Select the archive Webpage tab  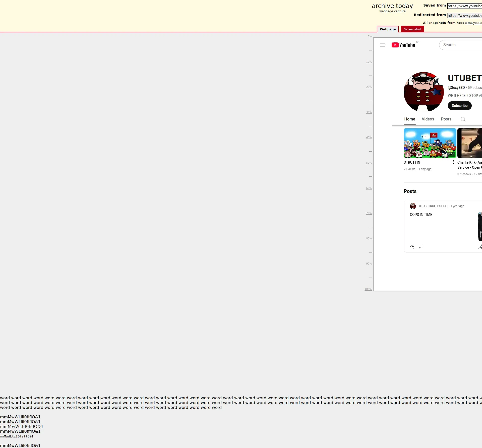click(388, 29)
